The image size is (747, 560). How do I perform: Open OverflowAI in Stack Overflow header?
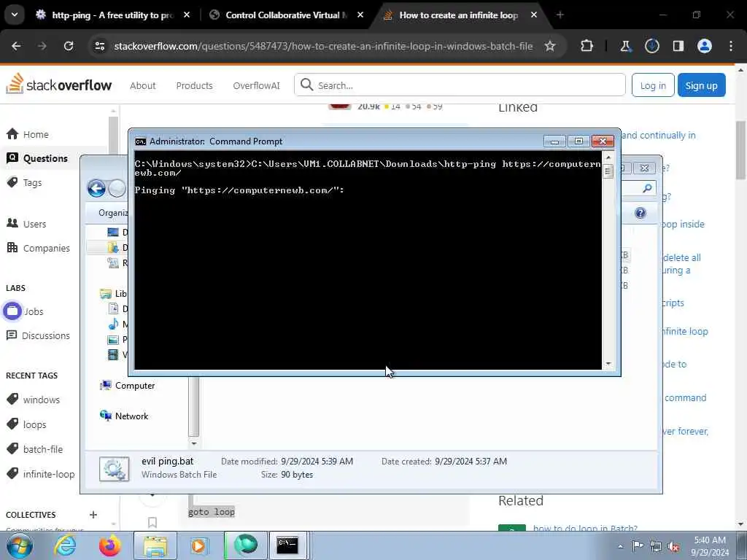click(x=256, y=86)
